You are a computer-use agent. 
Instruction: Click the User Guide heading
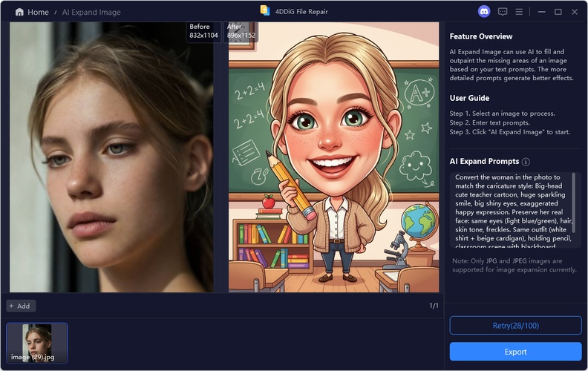pyautogui.click(x=469, y=98)
